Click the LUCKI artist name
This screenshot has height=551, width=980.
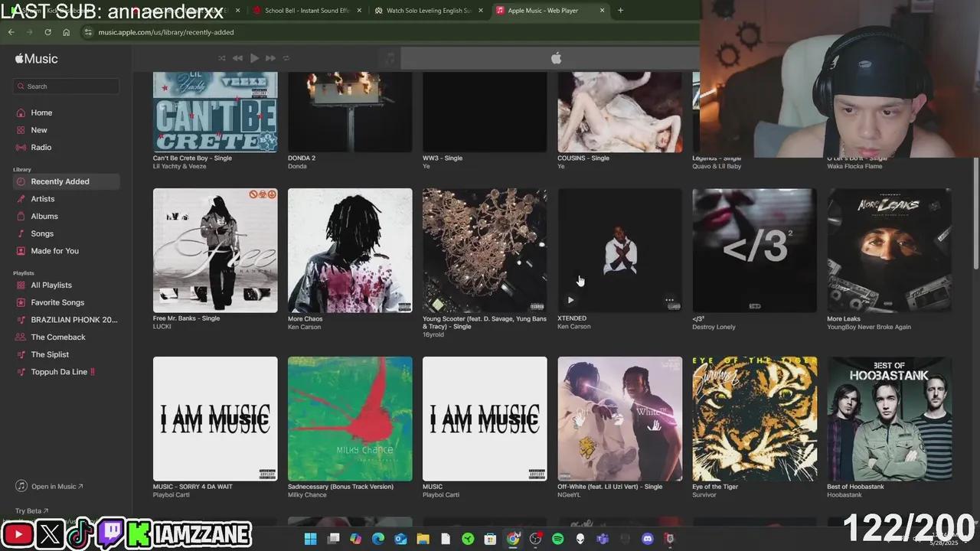tap(162, 327)
